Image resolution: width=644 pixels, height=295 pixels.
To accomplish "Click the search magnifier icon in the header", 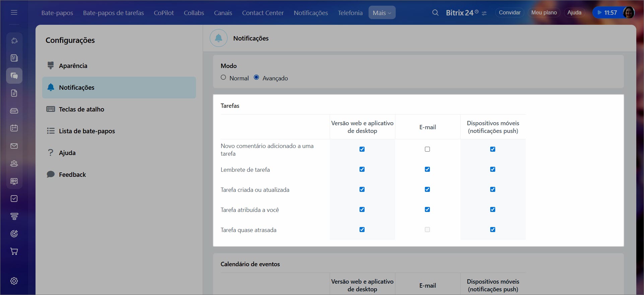I will tap(435, 13).
